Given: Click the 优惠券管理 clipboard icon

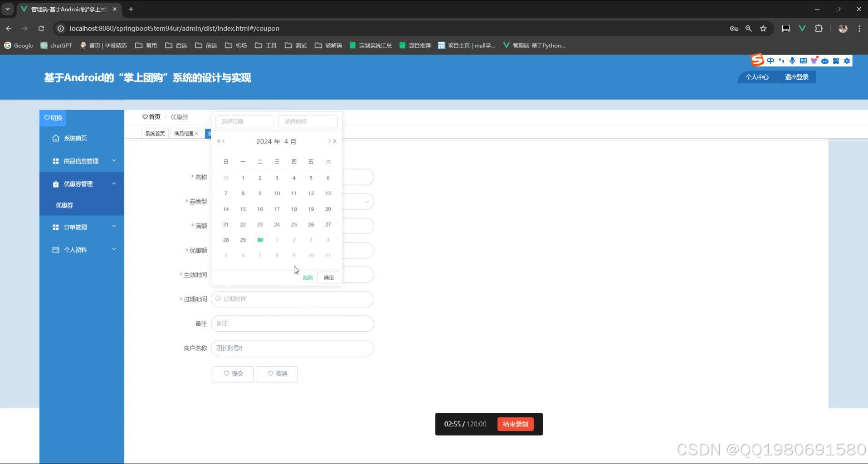Looking at the screenshot, I should tap(56, 184).
